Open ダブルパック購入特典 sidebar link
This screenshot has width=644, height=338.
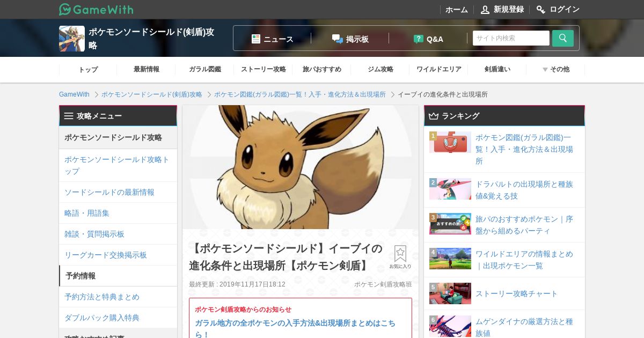pyautogui.click(x=118, y=318)
